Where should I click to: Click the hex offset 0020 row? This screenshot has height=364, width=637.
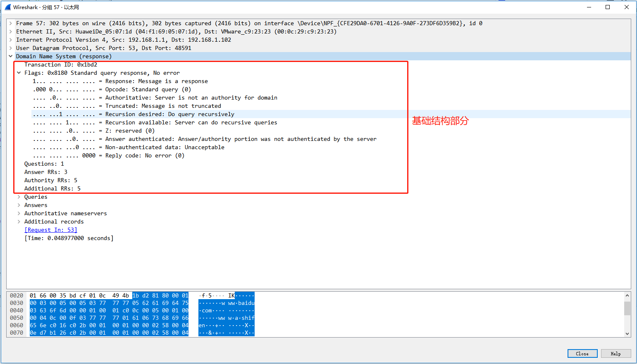click(x=17, y=296)
